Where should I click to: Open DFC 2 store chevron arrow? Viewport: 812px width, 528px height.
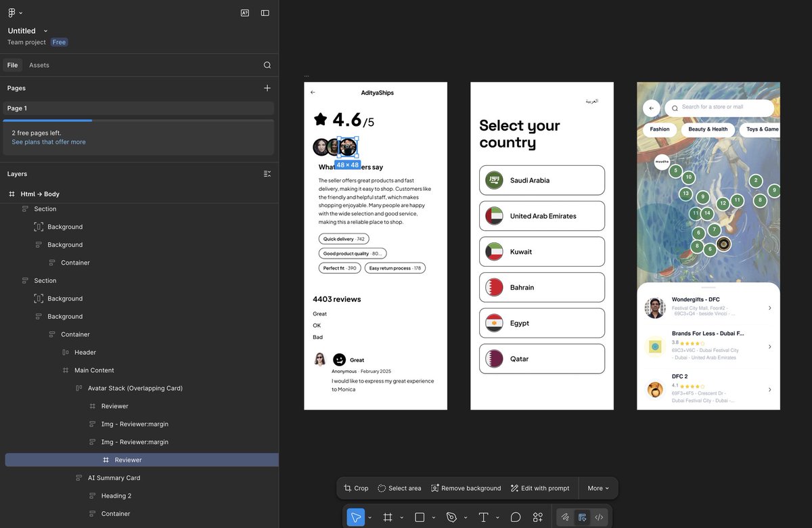click(x=770, y=389)
